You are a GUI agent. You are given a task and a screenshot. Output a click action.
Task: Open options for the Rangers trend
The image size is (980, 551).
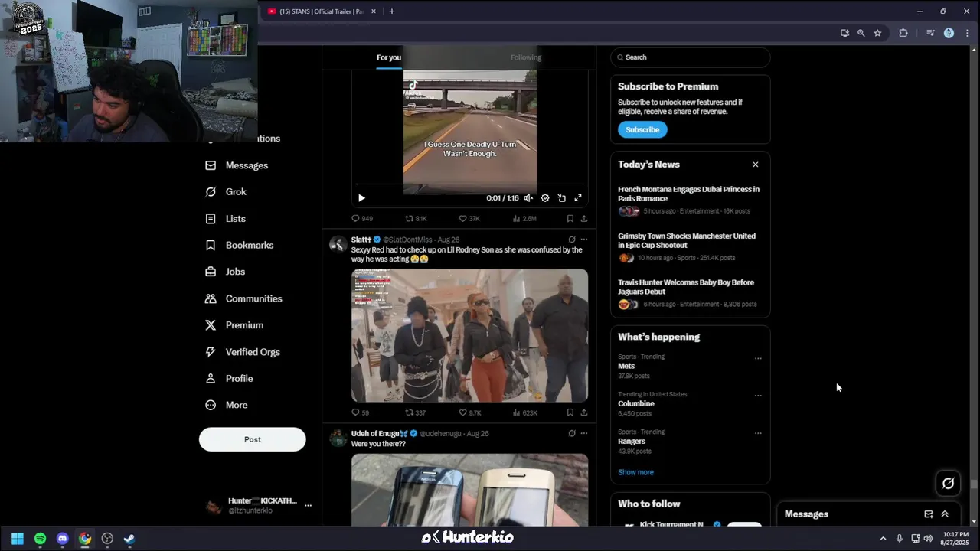(x=758, y=433)
